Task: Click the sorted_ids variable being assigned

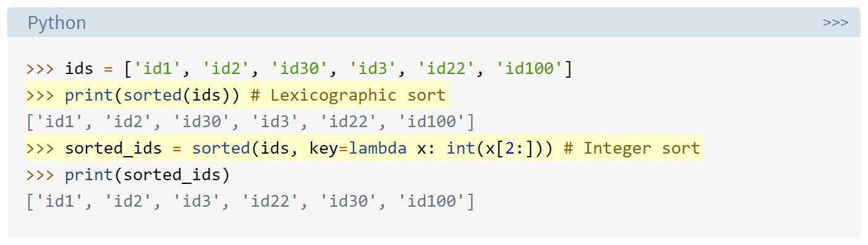Action: pyautogui.click(x=113, y=148)
